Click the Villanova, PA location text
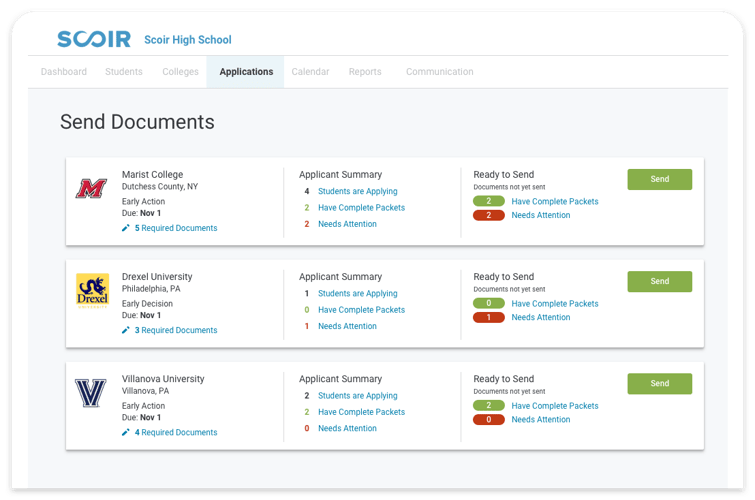 [x=145, y=391]
